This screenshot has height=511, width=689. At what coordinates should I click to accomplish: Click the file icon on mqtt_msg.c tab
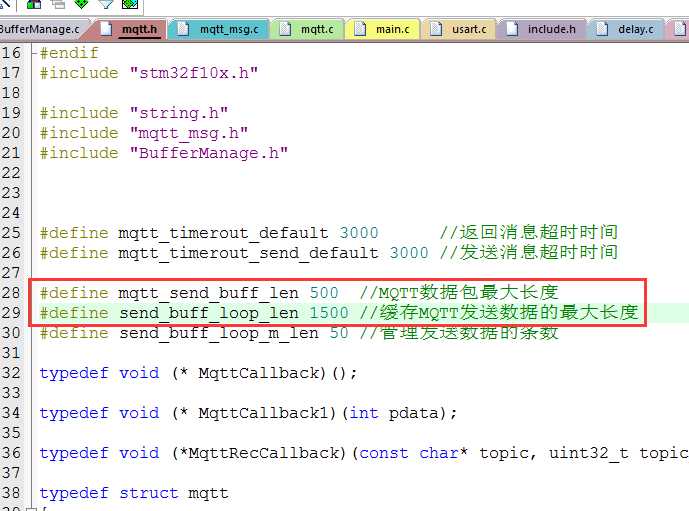[x=182, y=29]
